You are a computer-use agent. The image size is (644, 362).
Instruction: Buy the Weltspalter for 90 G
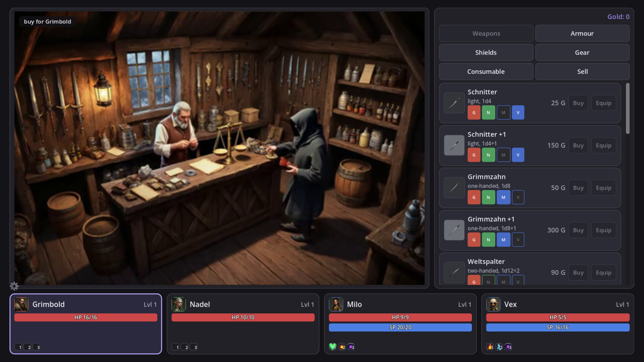click(x=578, y=273)
